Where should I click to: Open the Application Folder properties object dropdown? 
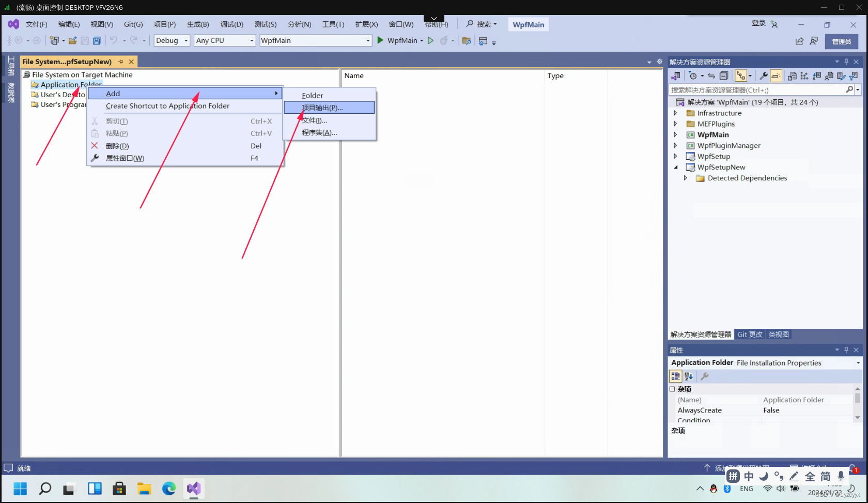tap(858, 363)
